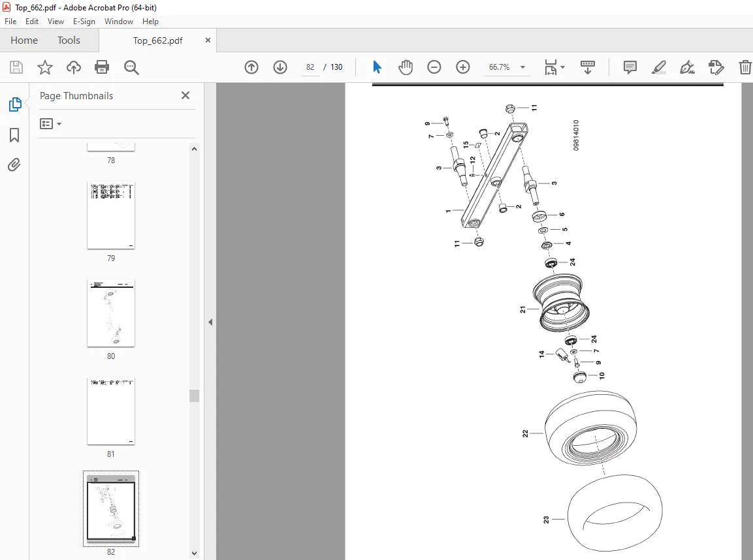Show Page Thumbnails sidebar icon
Screen dimensions: 753x560
15,104
